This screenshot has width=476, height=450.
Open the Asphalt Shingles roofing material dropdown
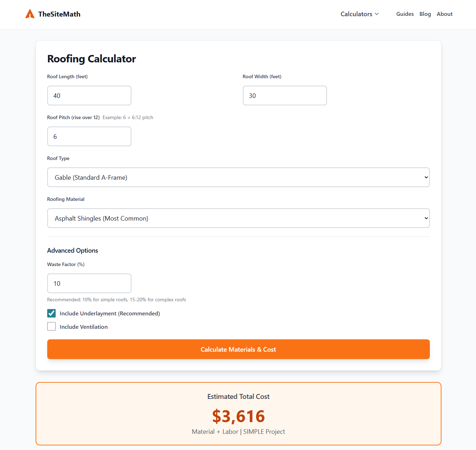[x=238, y=218]
